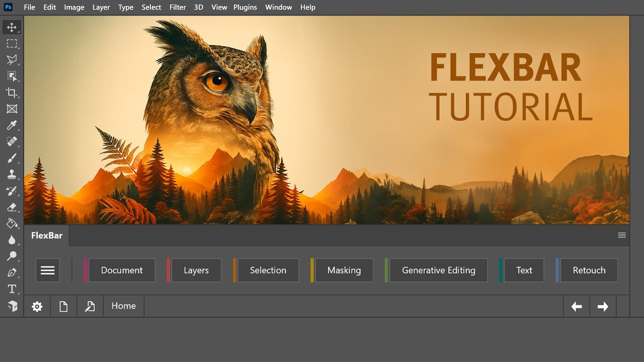The height and width of the screenshot is (362, 644).
Task: Click the Home page label
Action: tap(124, 306)
